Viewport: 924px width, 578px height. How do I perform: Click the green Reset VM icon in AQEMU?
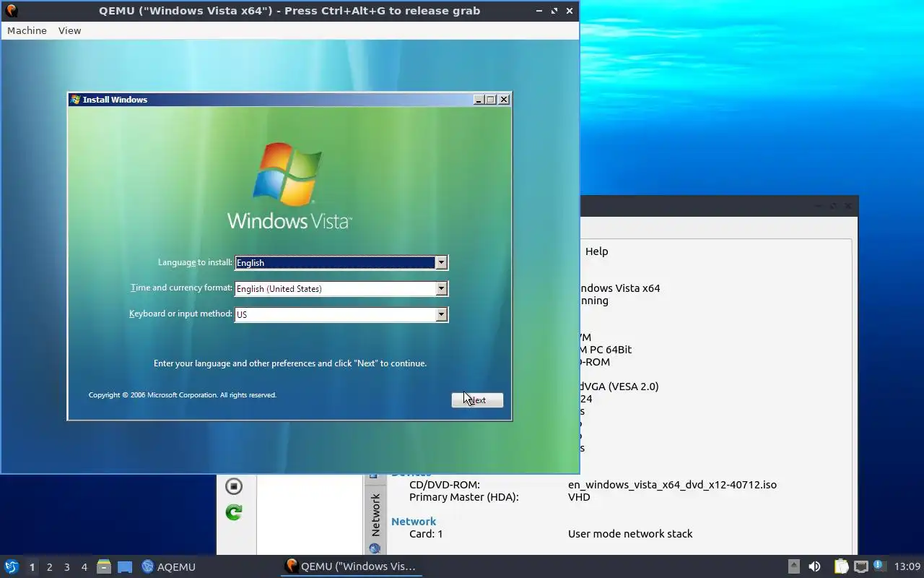point(233,512)
